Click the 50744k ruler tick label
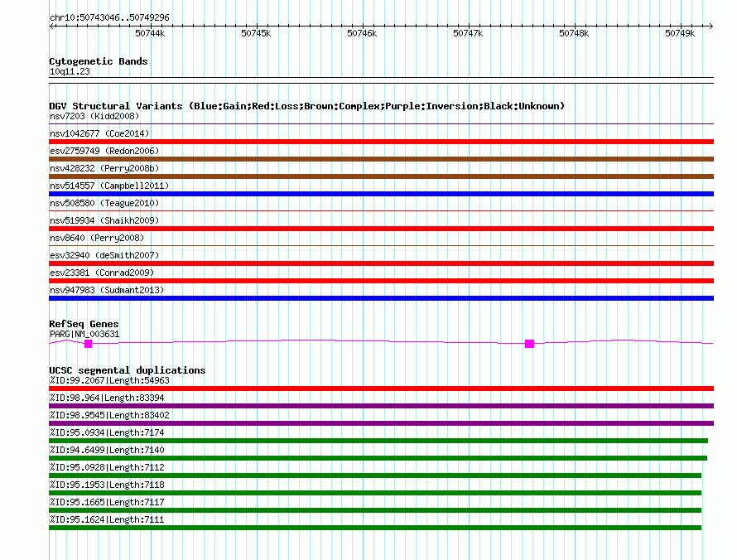The image size is (737, 560). 150,33
